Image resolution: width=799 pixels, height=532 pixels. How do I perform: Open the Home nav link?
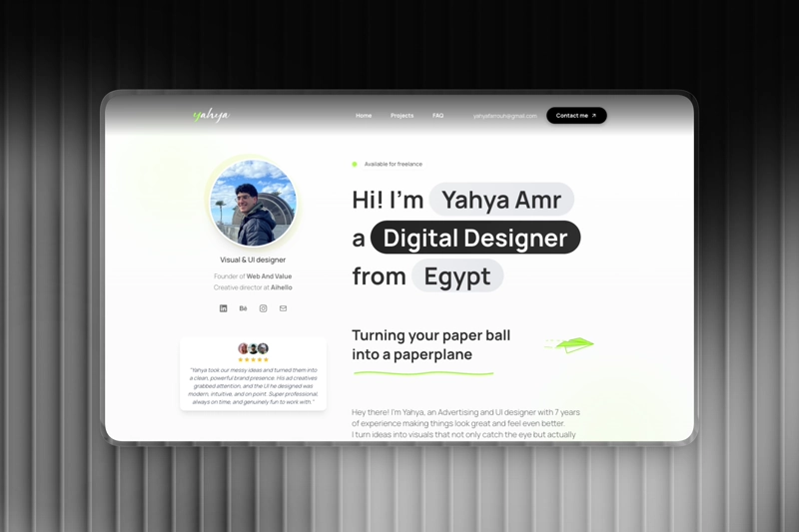[364, 116]
